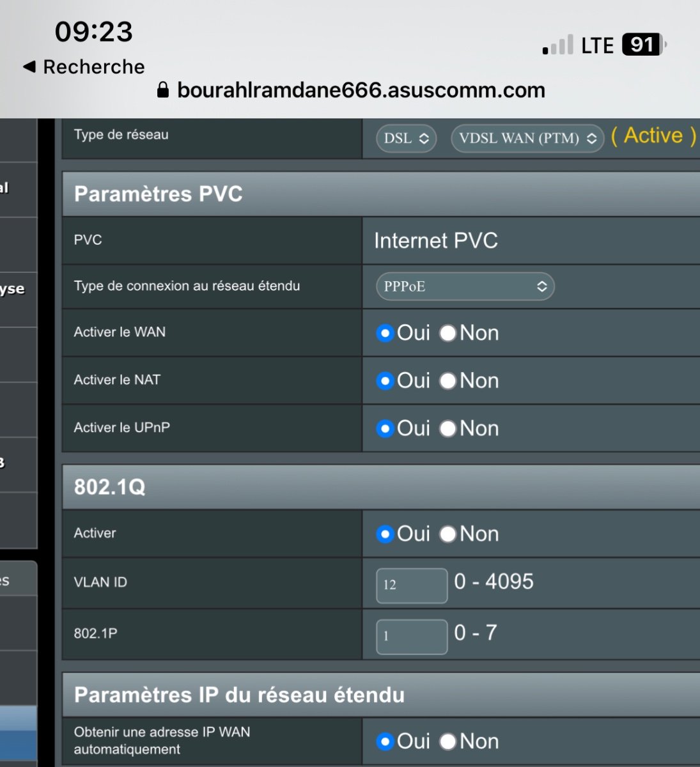This screenshot has width=700, height=767.
Task: Open the VDSL WAN (PTM) dropdown
Action: [x=527, y=139]
